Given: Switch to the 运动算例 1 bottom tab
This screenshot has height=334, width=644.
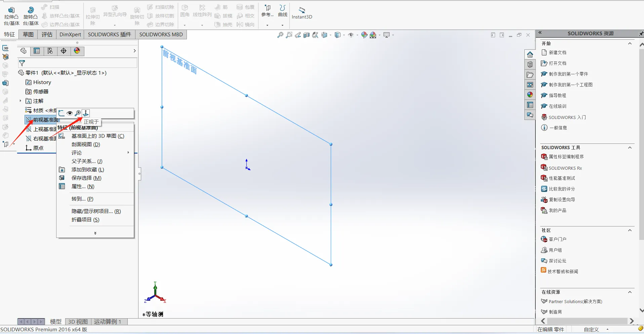Looking at the screenshot, I should [108, 322].
